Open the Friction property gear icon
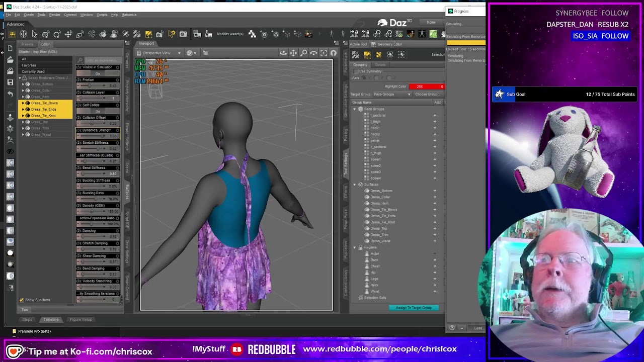The image size is (644, 362). (x=117, y=80)
